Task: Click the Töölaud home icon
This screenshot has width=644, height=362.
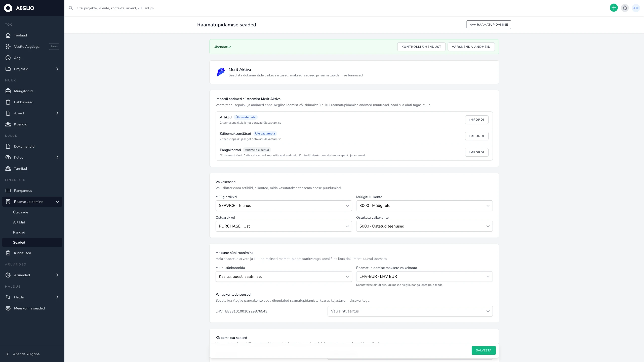Action: (8, 35)
